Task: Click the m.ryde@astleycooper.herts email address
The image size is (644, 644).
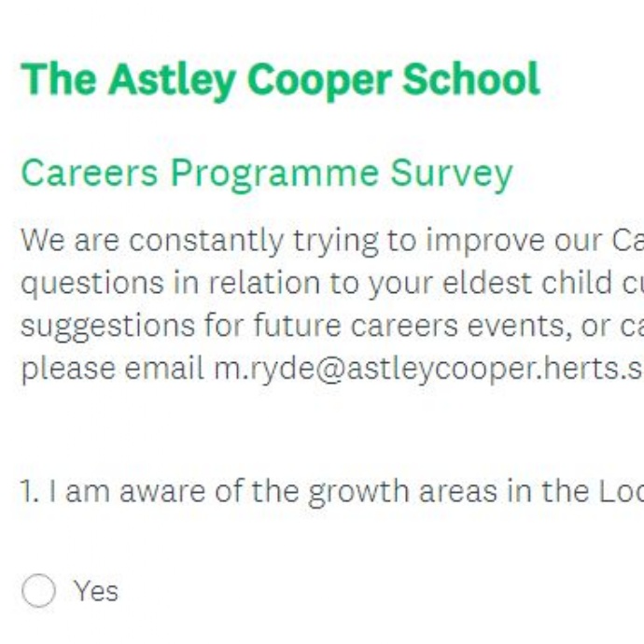Action: click(428, 369)
